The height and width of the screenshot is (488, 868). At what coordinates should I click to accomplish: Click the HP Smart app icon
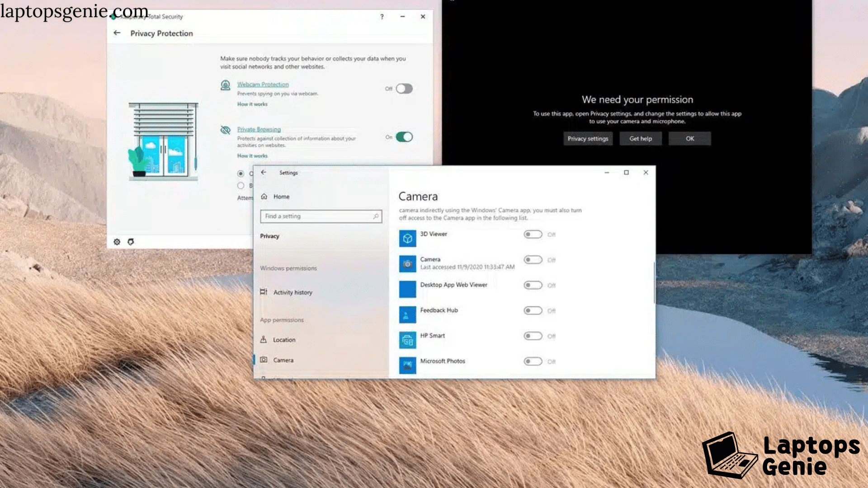point(407,340)
